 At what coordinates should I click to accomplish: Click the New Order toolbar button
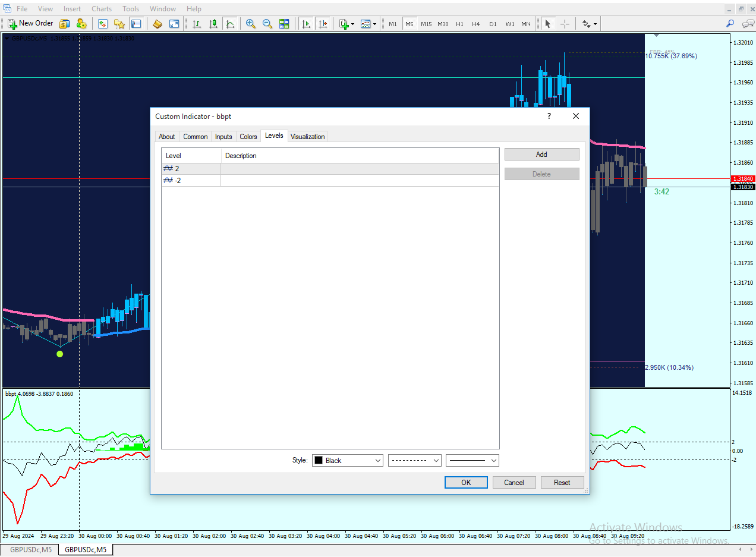click(x=31, y=24)
